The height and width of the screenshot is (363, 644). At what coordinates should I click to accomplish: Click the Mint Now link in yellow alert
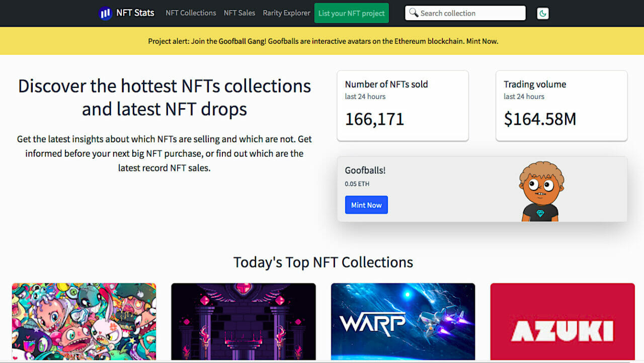point(482,41)
